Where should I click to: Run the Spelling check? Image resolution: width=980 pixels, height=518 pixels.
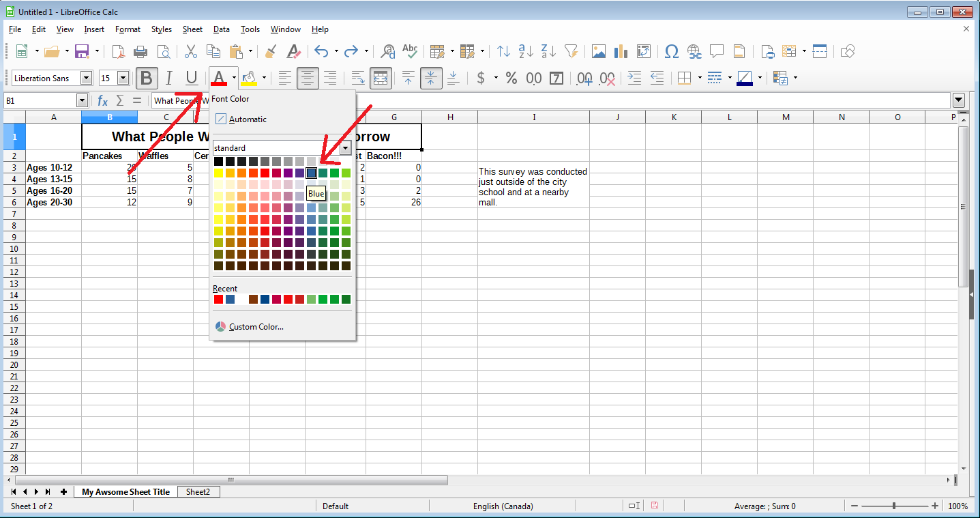click(x=410, y=51)
